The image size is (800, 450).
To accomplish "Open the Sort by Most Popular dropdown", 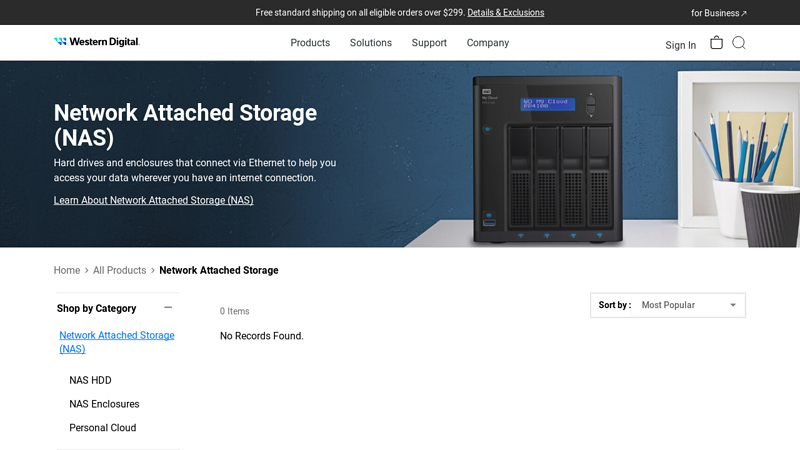I will (x=668, y=305).
